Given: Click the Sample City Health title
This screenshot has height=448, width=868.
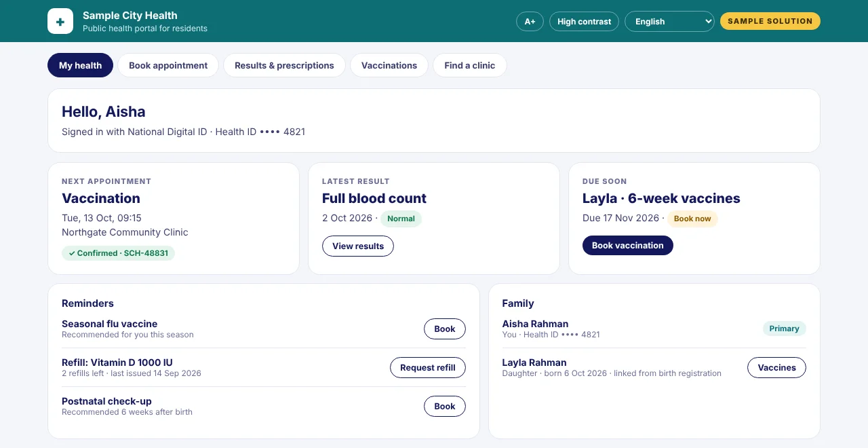Looking at the screenshot, I should point(130,15).
